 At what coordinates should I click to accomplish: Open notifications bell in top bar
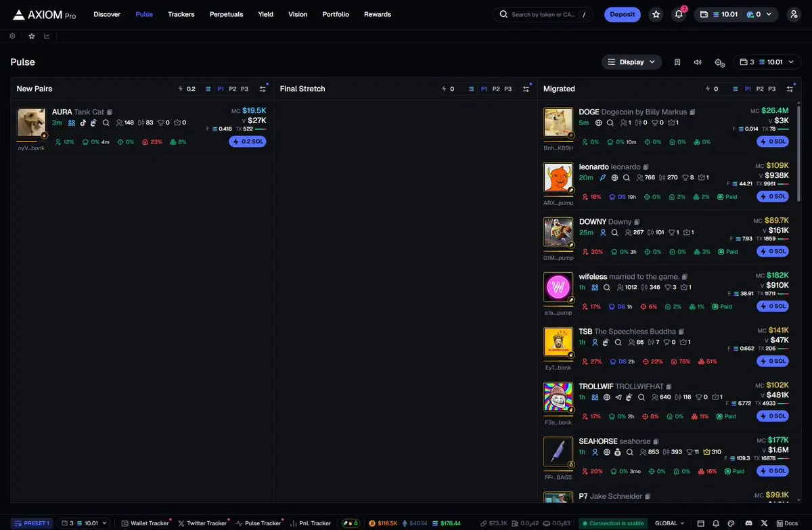tap(679, 14)
